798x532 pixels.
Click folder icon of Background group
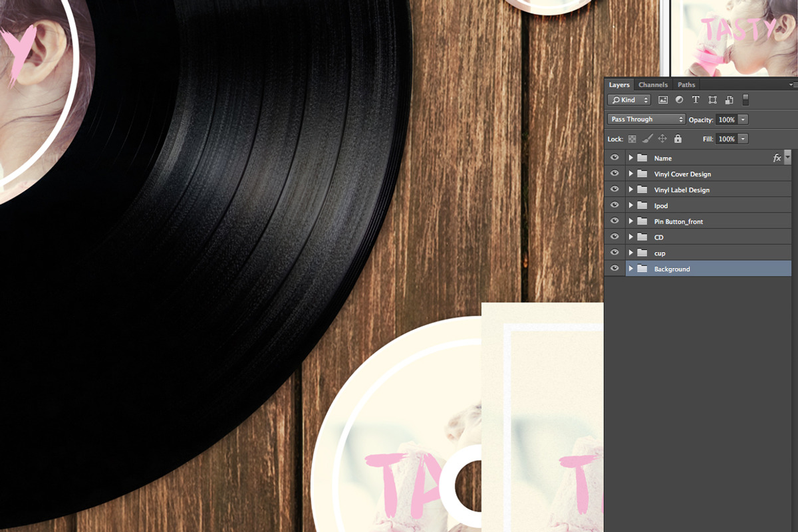click(x=642, y=269)
